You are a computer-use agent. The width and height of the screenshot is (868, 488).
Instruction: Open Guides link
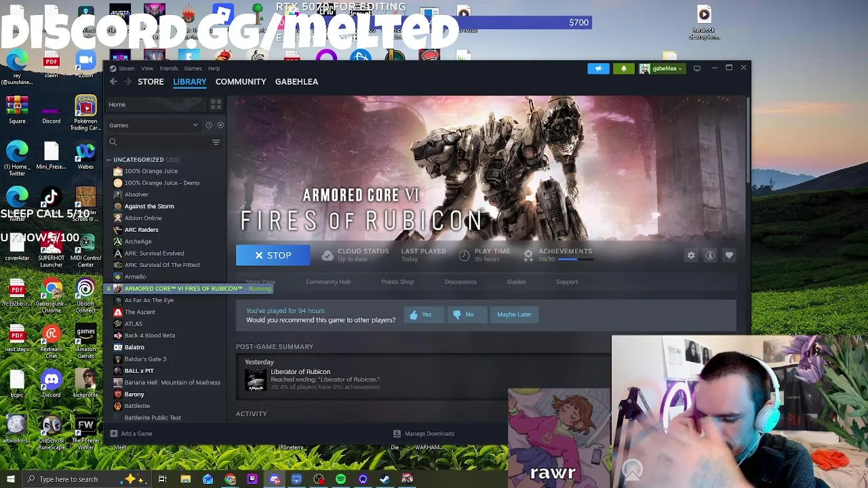[516, 282]
